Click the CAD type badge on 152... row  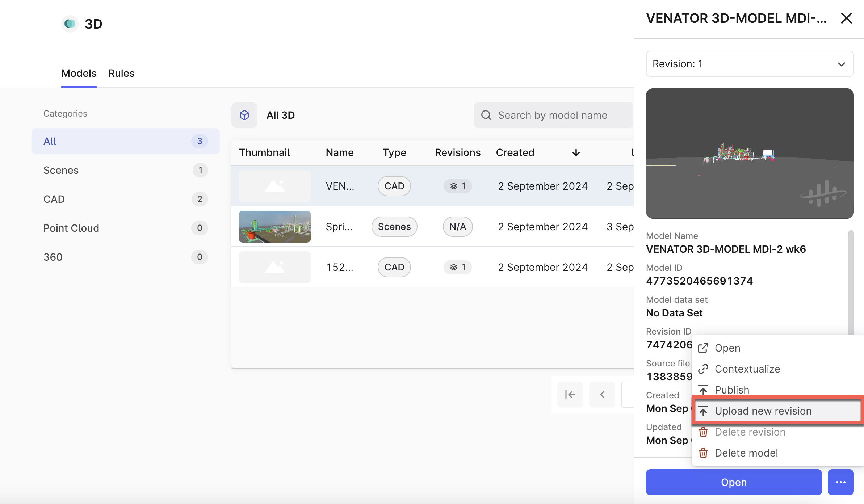[x=394, y=266]
